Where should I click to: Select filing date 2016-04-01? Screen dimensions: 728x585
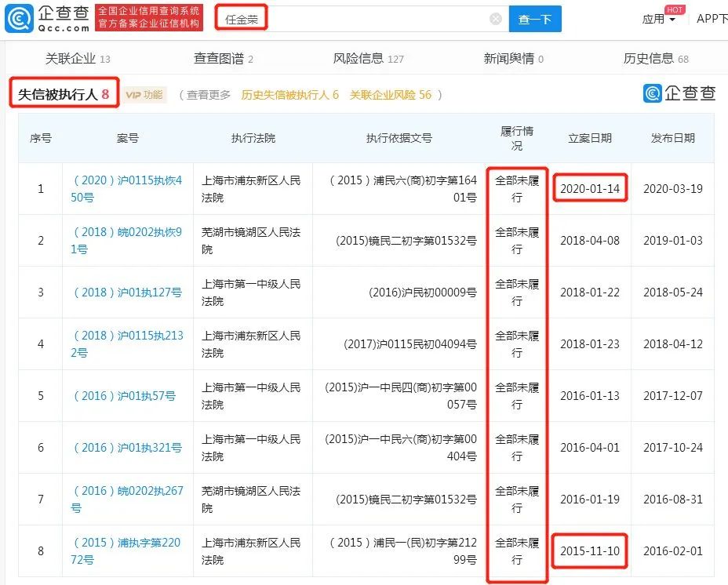590,448
